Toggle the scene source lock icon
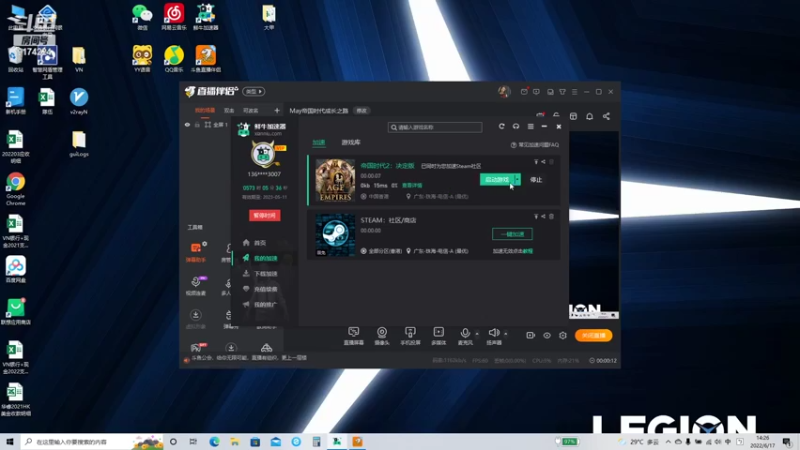The image size is (800, 450). [197, 124]
